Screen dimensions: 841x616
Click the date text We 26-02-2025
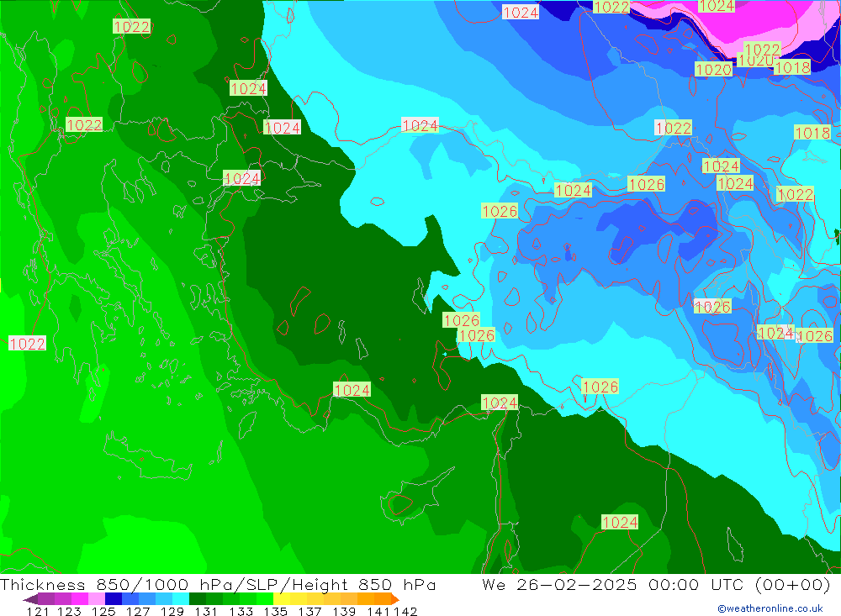[559, 584]
